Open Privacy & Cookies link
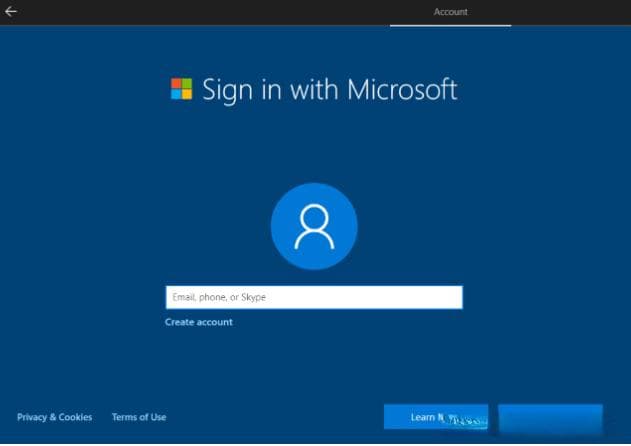This screenshot has width=631, height=446. (55, 417)
